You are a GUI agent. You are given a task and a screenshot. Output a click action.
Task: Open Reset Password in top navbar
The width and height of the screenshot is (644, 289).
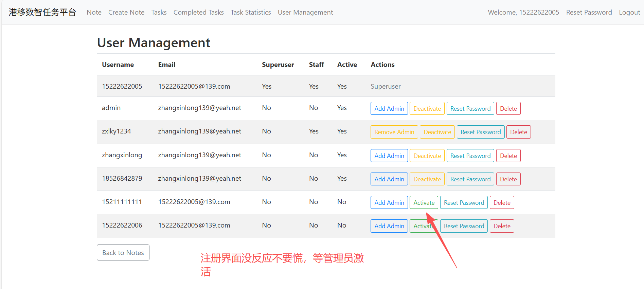(x=589, y=13)
